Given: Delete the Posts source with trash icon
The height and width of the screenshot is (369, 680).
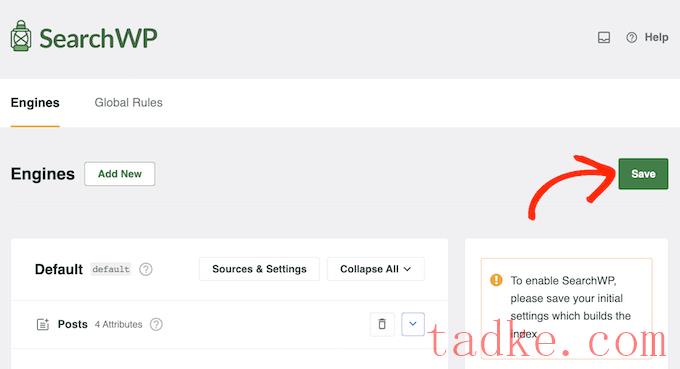Looking at the screenshot, I should pos(382,324).
